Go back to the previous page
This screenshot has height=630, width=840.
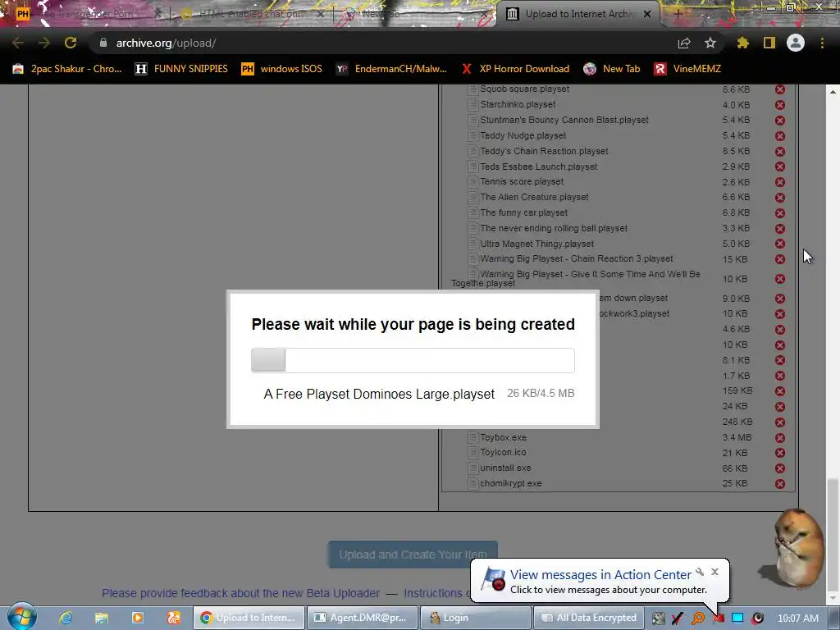click(x=18, y=43)
